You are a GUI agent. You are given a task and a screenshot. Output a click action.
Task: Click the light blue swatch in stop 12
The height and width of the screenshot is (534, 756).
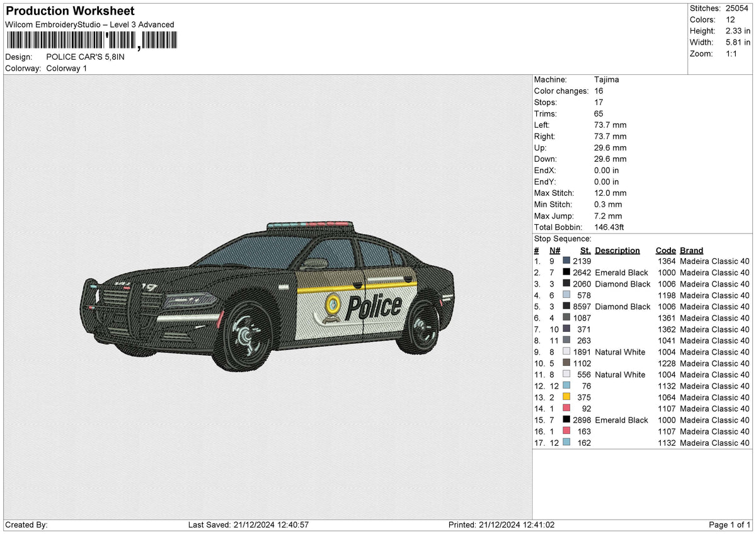(566, 385)
